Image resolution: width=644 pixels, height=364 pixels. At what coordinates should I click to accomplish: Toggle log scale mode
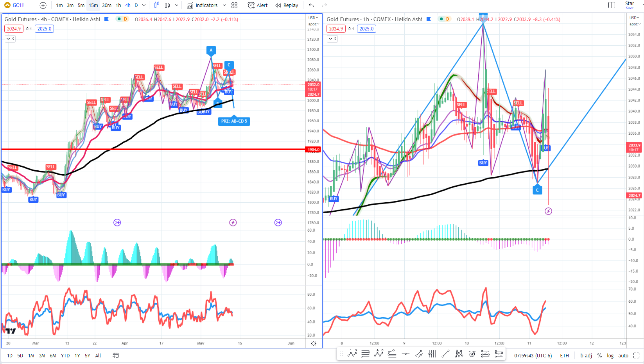click(x=610, y=356)
